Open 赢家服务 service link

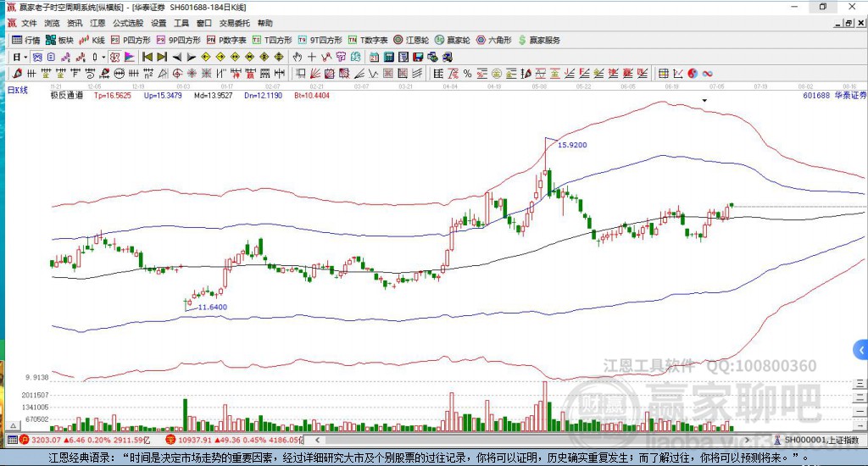click(539, 40)
